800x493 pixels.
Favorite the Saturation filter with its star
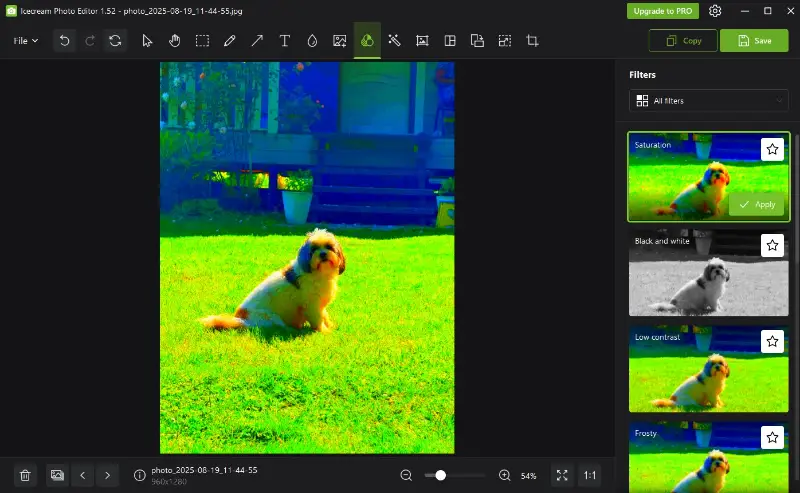772,149
